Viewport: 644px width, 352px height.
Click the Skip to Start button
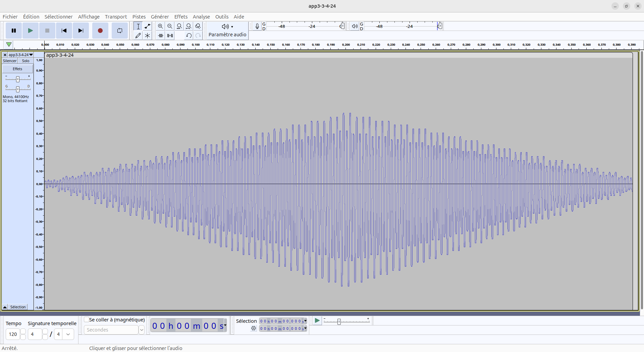pos(64,31)
